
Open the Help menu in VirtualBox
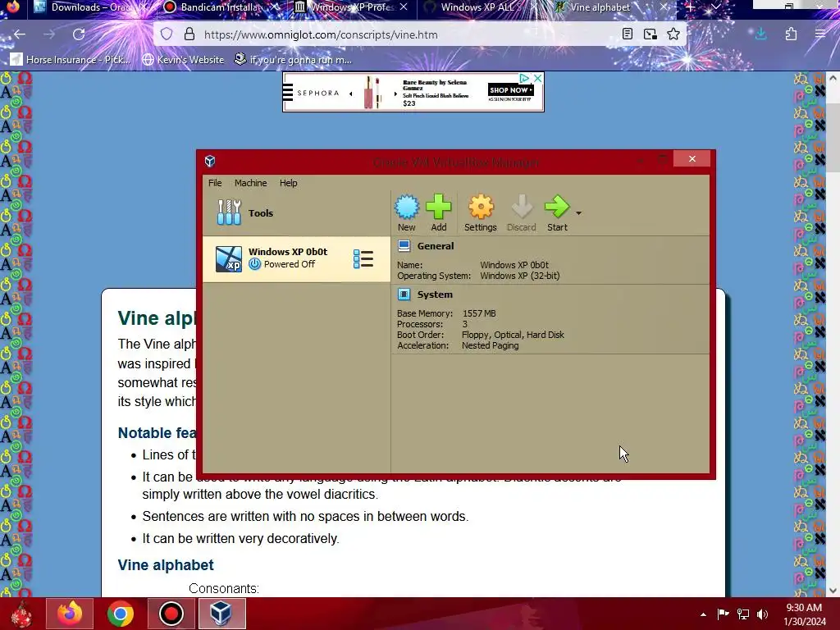point(288,183)
